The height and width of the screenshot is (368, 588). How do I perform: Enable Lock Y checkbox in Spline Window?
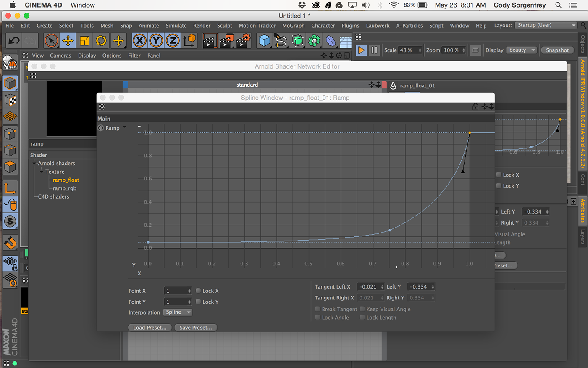coord(198,302)
